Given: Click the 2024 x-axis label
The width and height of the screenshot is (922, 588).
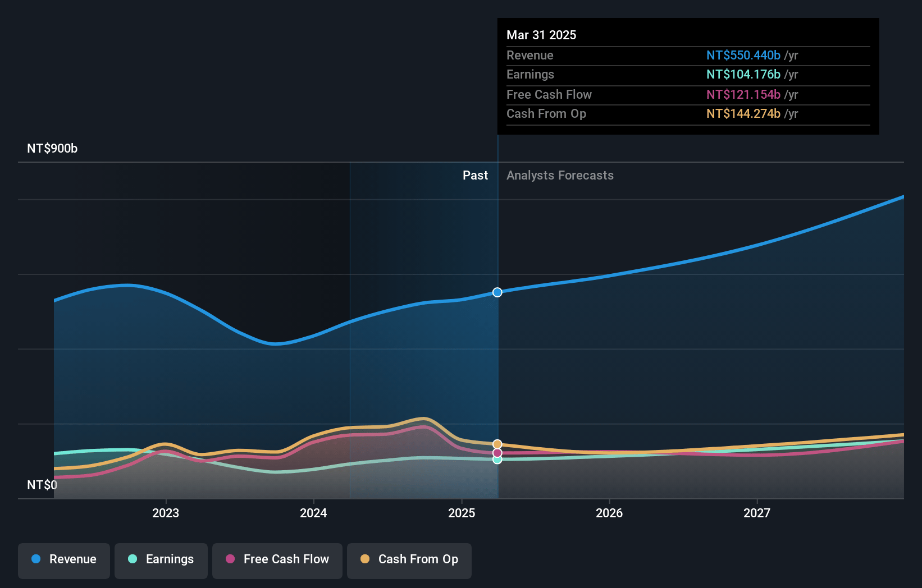Looking at the screenshot, I should [313, 513].
